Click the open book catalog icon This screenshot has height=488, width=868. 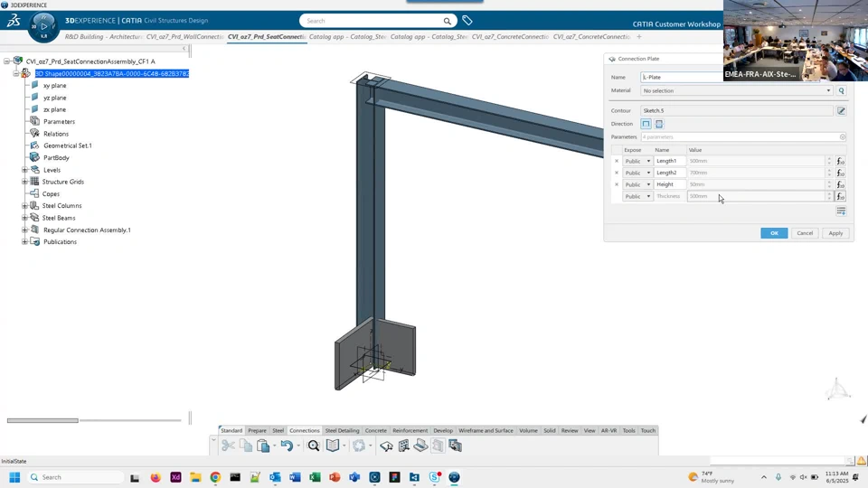[333, 446]
